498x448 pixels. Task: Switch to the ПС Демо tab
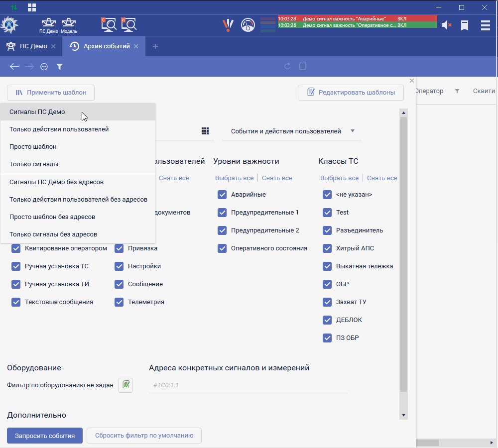(28, 46)
